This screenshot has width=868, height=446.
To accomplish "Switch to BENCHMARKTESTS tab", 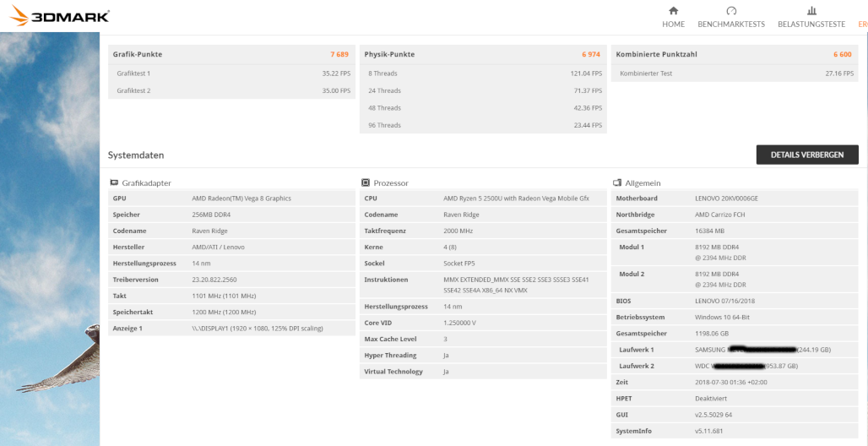I will (731, 24).
